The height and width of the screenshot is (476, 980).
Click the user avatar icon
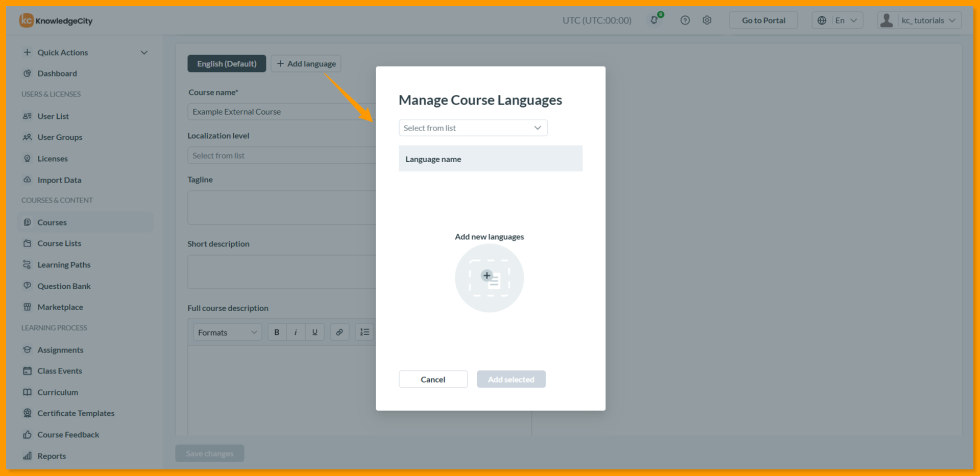(x=887, y=20)
